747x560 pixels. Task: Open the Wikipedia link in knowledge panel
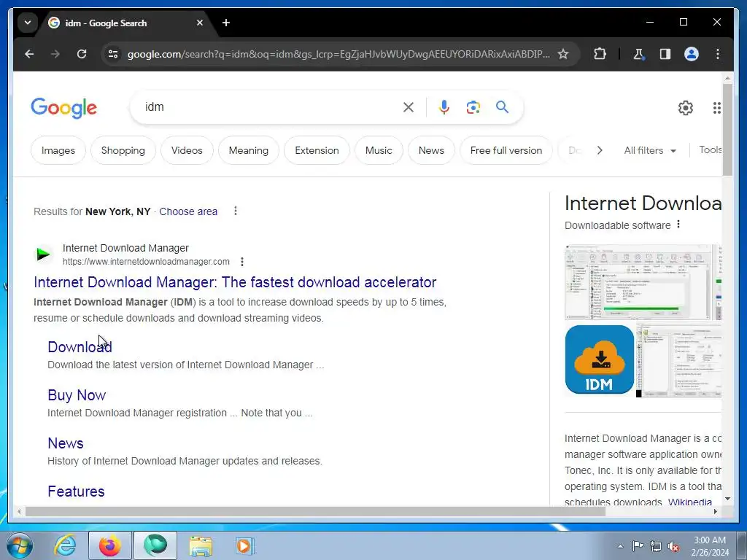tap(690, 502)
